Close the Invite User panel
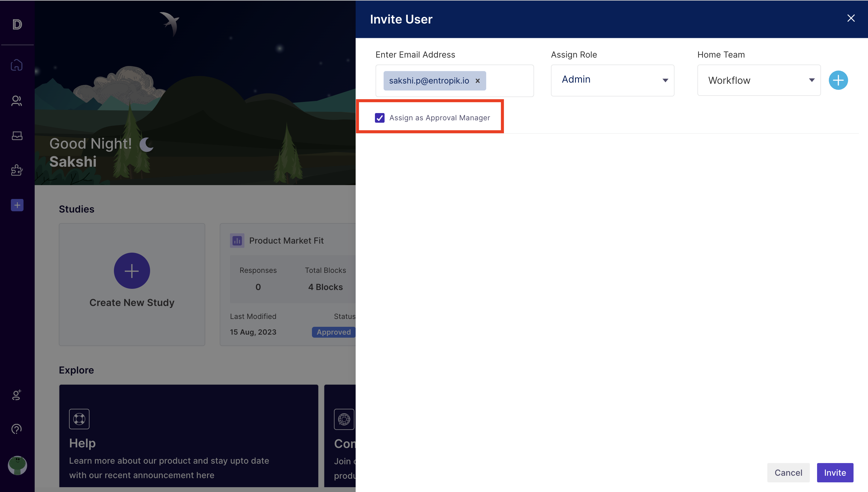Viewport: 868px width, 492px height. [x=851, y=18]
